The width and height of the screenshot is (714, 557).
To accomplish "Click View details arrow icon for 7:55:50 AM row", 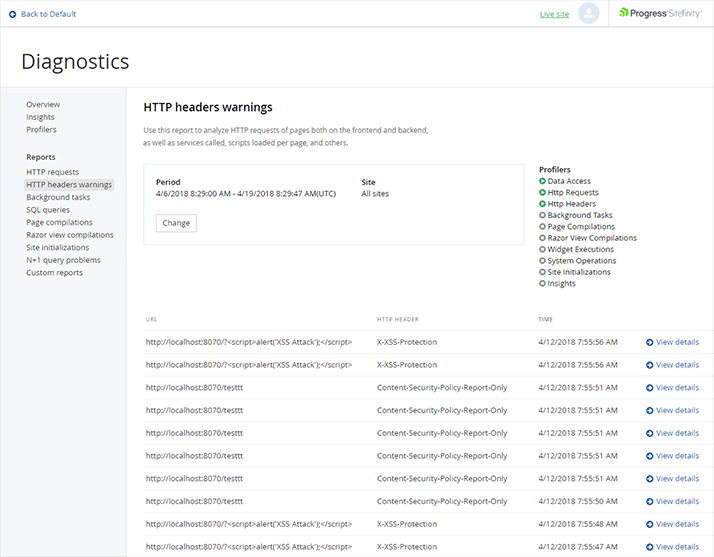I will [650, 501].
